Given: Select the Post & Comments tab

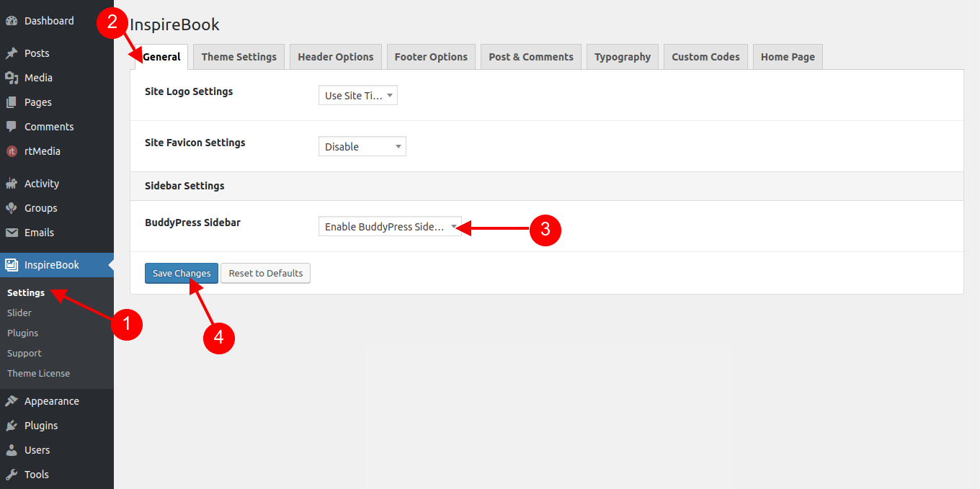Looking at the screenshot, I should click(x=531, y=57).
